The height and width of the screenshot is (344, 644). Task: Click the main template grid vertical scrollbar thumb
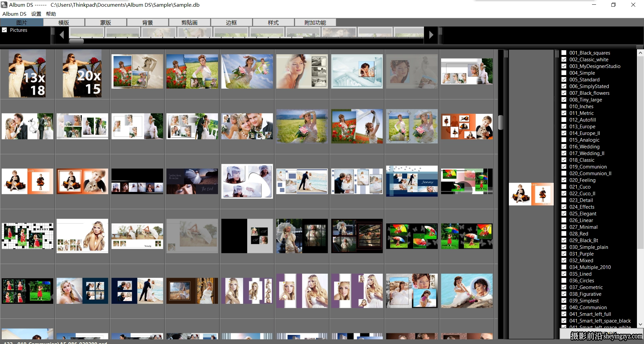click(x=500, y=122)
